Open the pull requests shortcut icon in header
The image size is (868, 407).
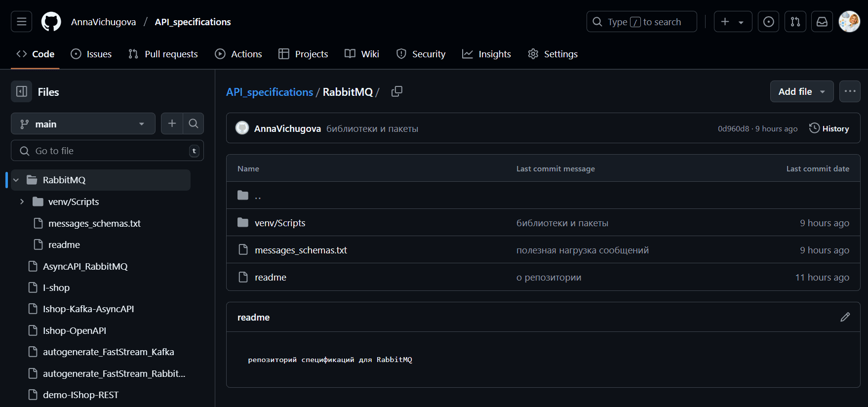pyautogui.click(x=795, y=22)
